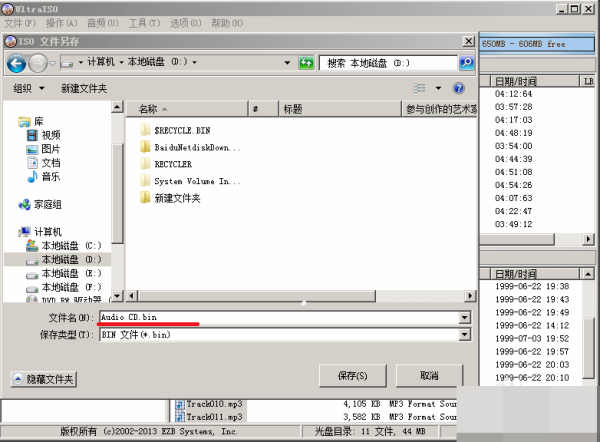
Task: Select 计算机 in navigation pane
Action: tap(40, 232)
